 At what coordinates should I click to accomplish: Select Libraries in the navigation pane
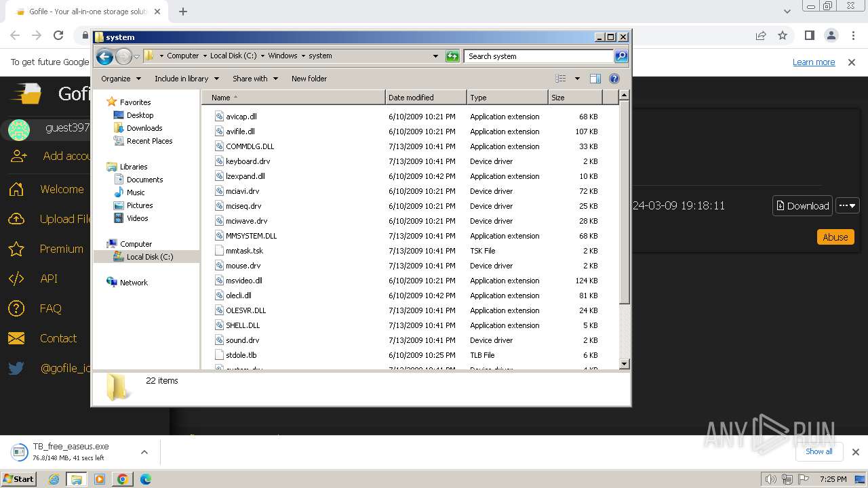click(x=134, y=167)
